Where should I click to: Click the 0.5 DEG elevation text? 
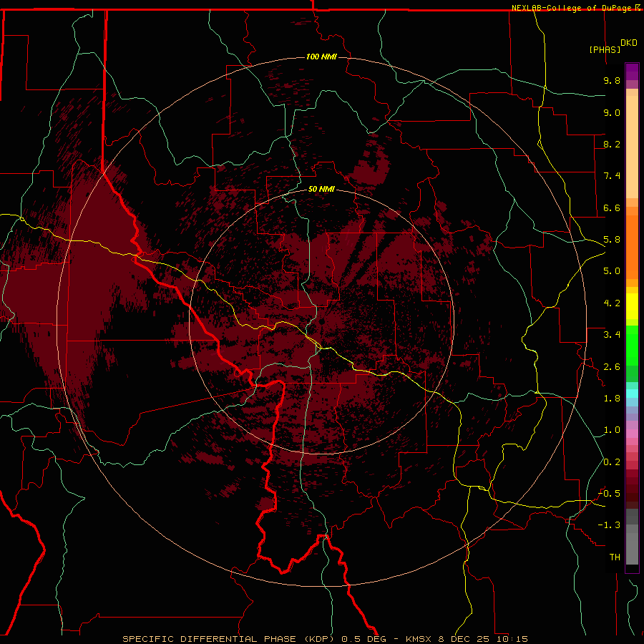point(364,639)
